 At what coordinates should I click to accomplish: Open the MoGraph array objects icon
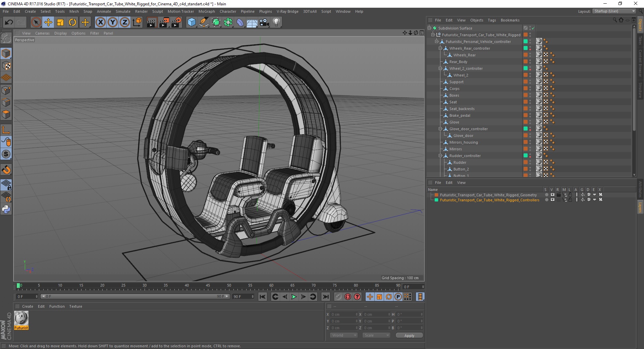coord(228,22)
